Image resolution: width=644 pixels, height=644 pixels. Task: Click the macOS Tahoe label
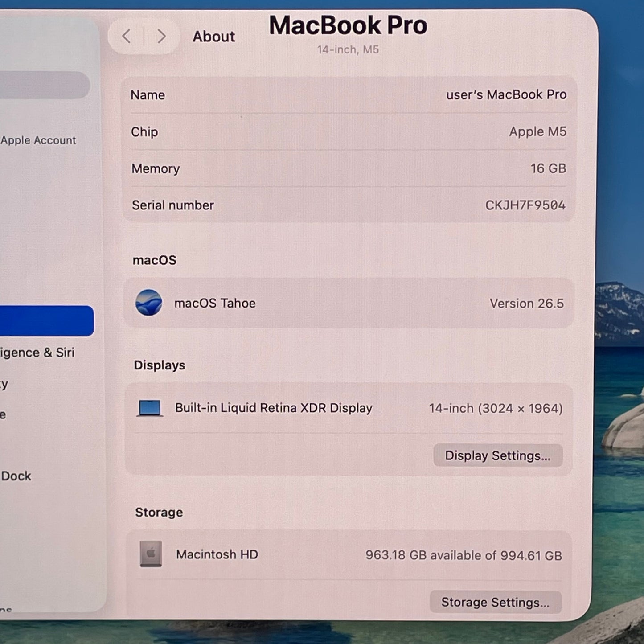pyautogui.click(x=215, y=303)
